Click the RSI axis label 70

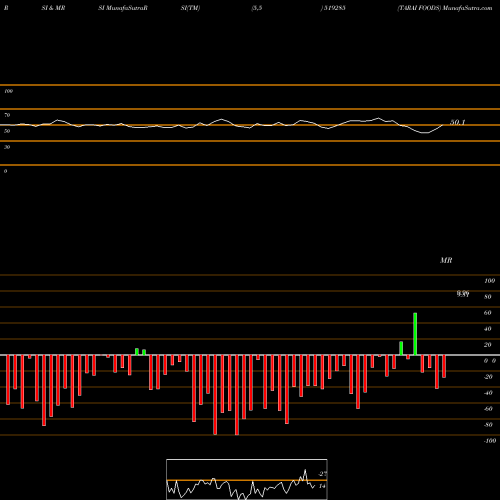[x=7, y=115]
